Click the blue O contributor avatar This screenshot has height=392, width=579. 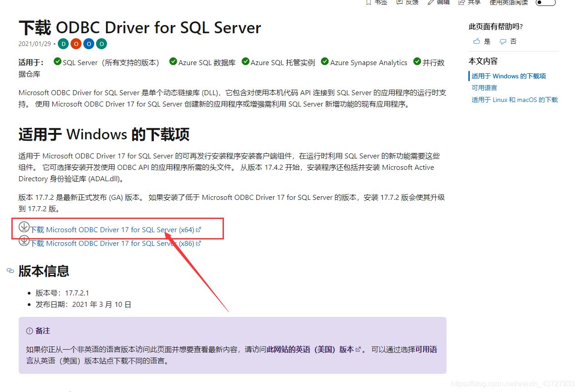point(88,44)
